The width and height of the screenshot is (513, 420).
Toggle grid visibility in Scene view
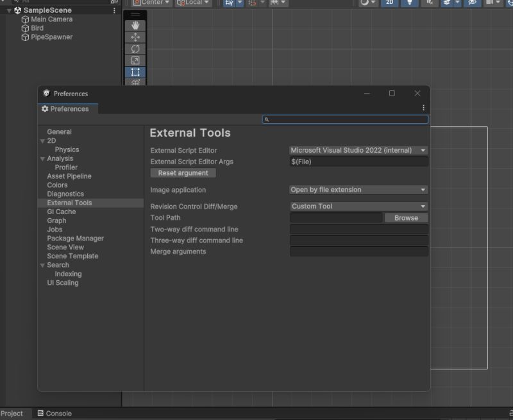[x=229, y=3]
